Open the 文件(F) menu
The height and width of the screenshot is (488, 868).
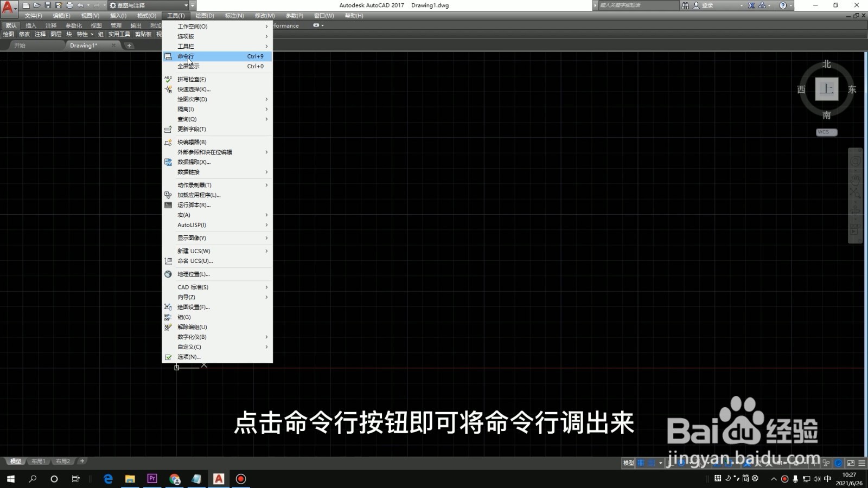(x=33, y=16)
